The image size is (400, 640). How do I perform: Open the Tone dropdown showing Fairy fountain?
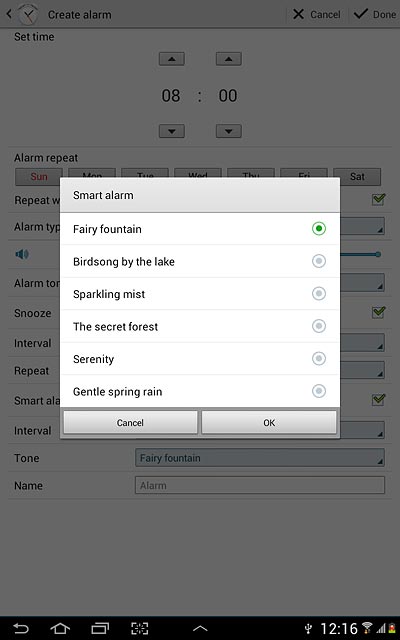tap(260, 458)
